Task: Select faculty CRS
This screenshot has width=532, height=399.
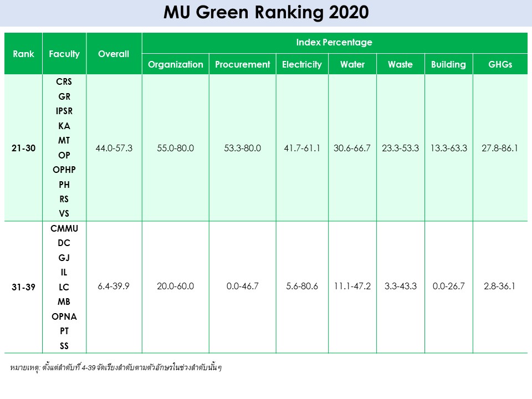Action: tap(64, 82)
